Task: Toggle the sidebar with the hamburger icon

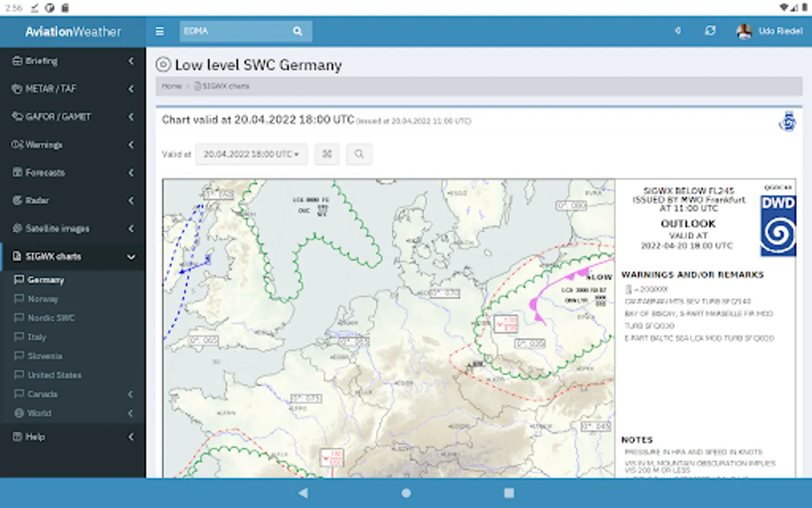Action: point(160,32)
